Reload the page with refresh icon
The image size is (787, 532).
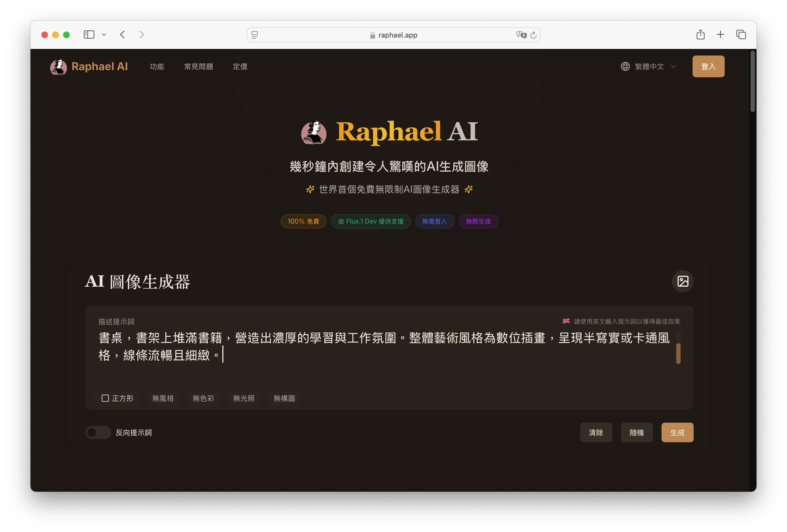click(533, 35)
